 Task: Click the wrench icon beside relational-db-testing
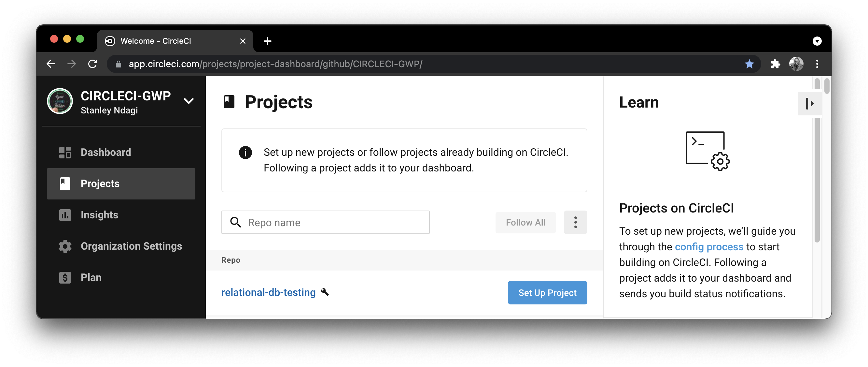(325, 292)
